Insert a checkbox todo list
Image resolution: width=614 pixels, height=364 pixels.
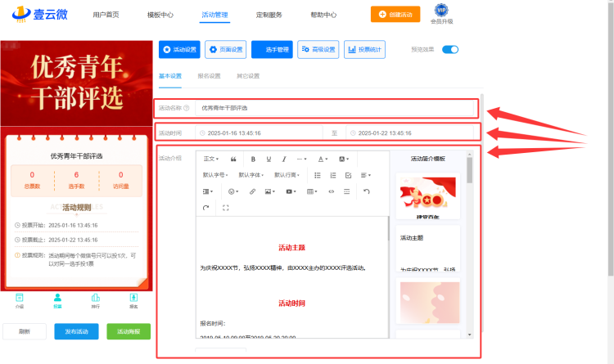(x=348, y=175)
